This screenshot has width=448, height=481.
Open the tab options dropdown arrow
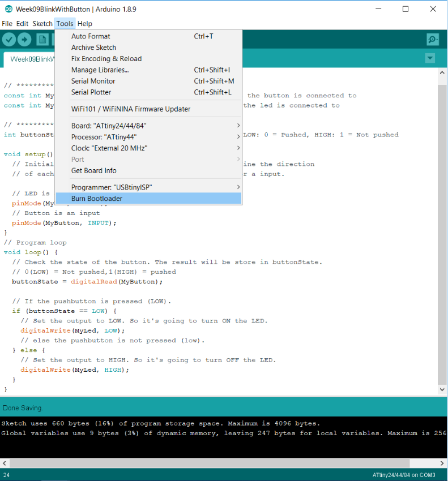click(x=430, y=58)
